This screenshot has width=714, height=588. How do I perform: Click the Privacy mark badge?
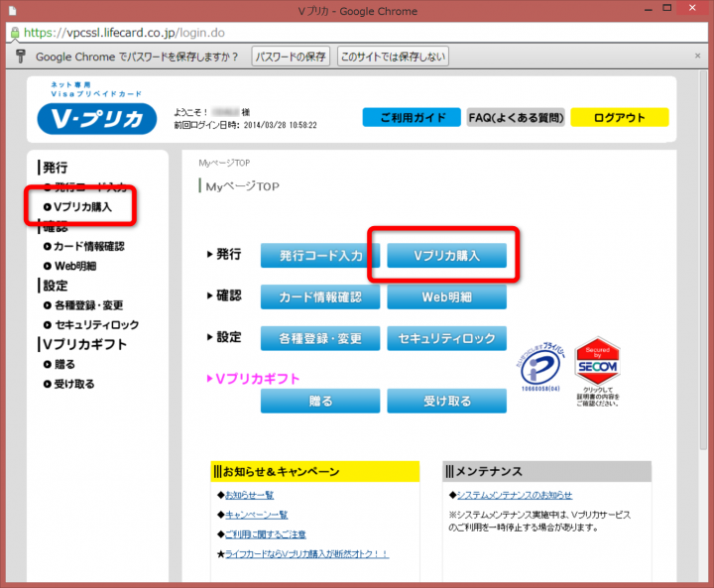(x=541, y=366)
